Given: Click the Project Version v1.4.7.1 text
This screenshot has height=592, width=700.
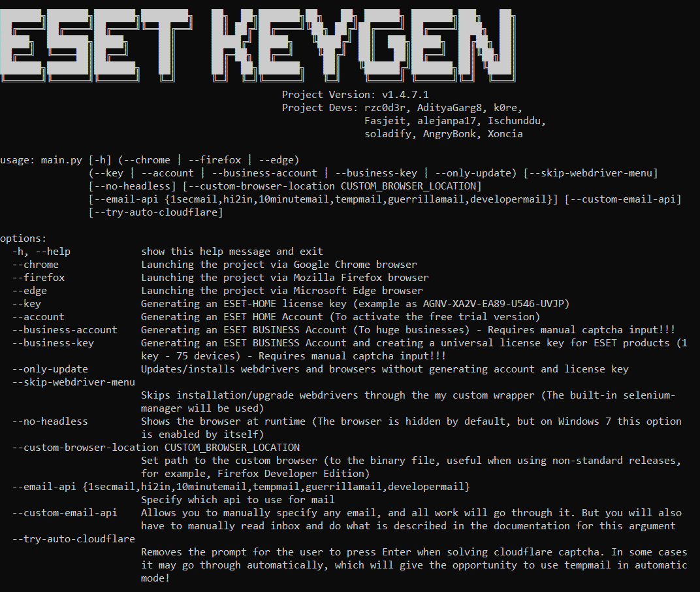Looking at the screenshot, I should tap(355, 95).
